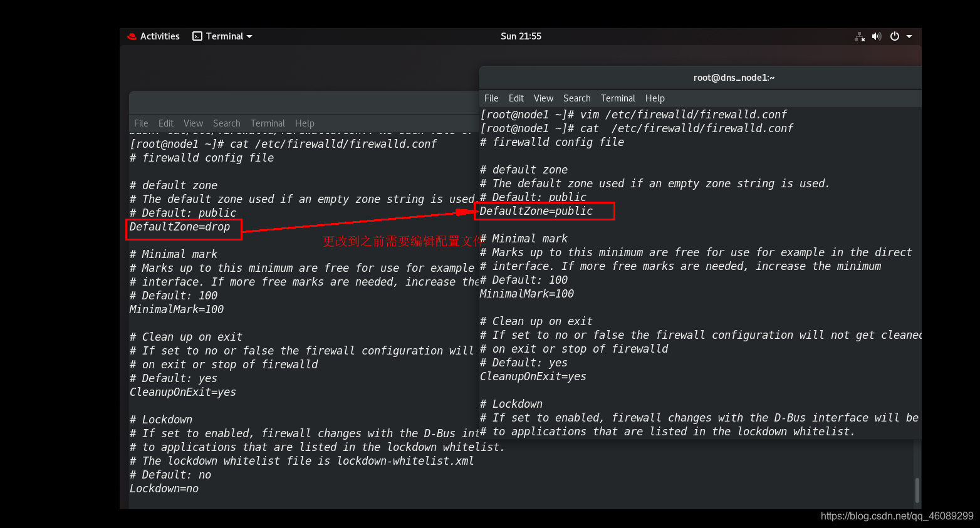Click '# default zone' in front terminal
This screenshot has height=528, width=980.
point(524,170)
